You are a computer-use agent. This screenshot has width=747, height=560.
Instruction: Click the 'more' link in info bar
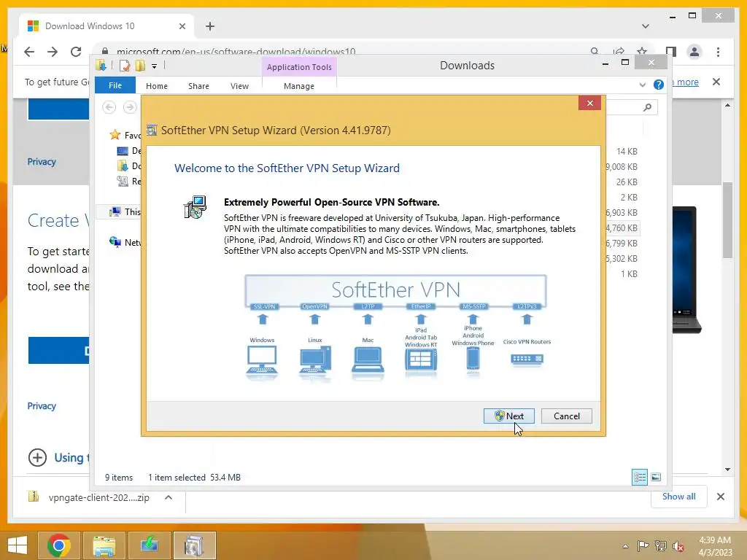[687, 82]
